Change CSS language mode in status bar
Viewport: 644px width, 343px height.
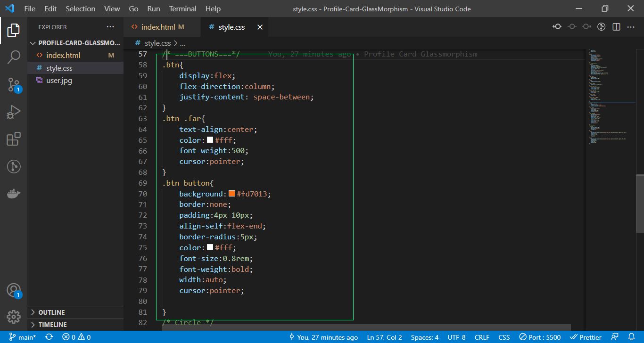pos(504,337)
